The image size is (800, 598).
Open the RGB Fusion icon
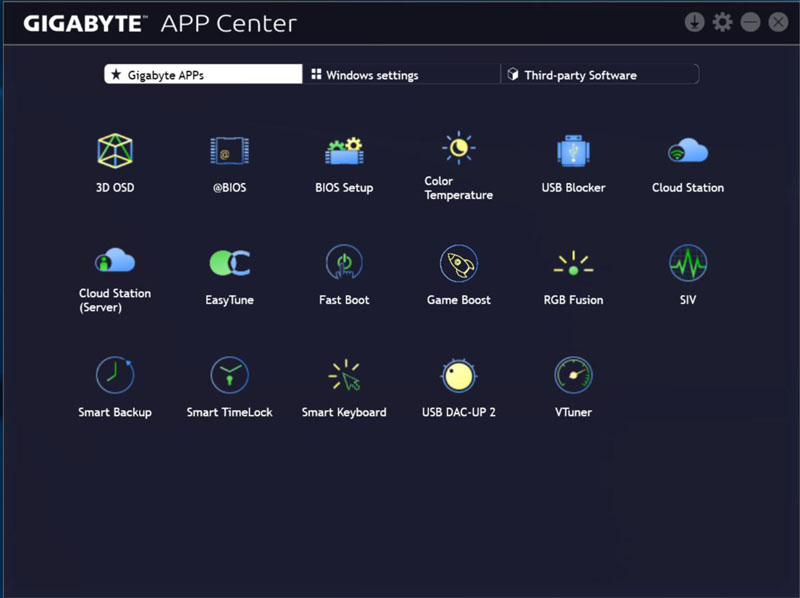[x=573, y=263]
